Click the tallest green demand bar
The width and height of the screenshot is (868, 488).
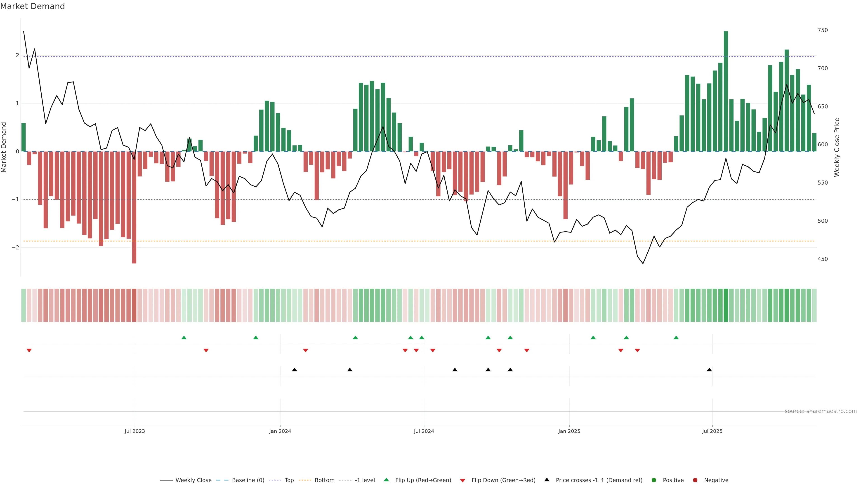click(x=726, y=91)
